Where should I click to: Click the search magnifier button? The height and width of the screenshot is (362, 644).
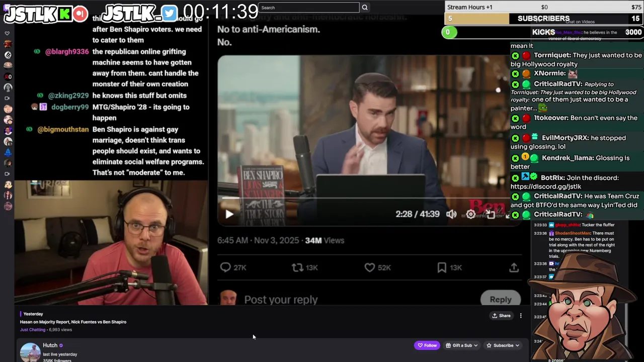[x=365, y=8]
